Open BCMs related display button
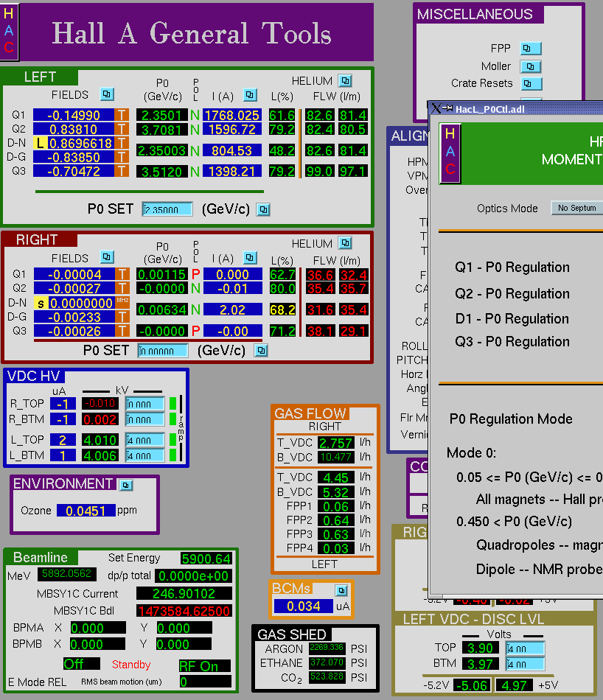 [341, 591]
